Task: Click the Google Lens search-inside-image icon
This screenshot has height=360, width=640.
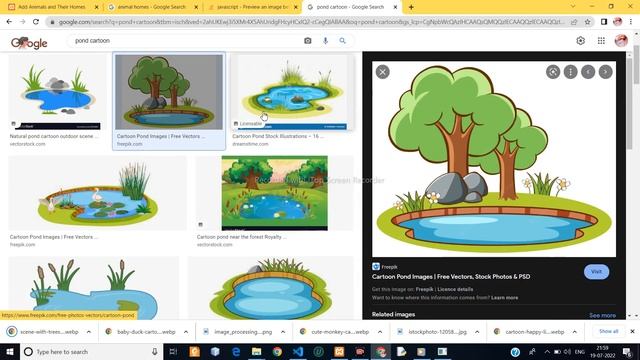Action: pos(553,72)
